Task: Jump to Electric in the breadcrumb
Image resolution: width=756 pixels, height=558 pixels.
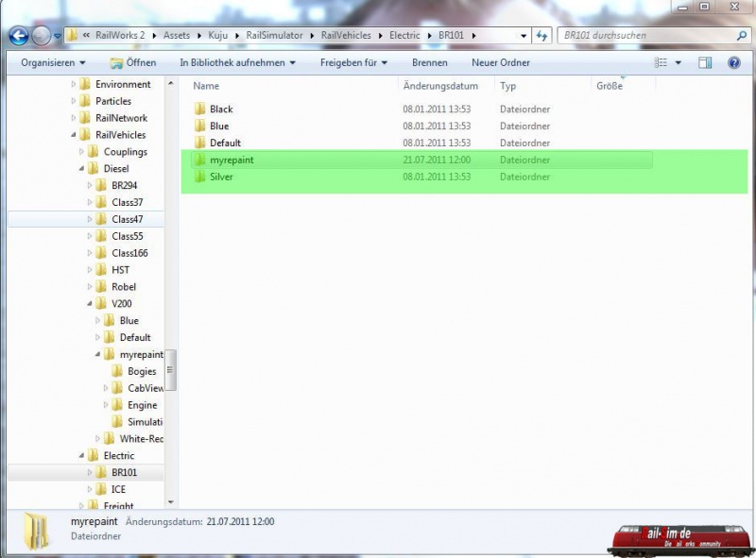Action: (404, 35)
